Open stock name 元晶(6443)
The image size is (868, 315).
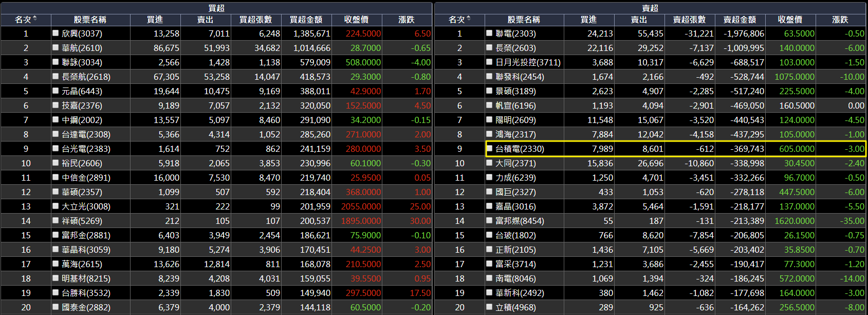82,91
